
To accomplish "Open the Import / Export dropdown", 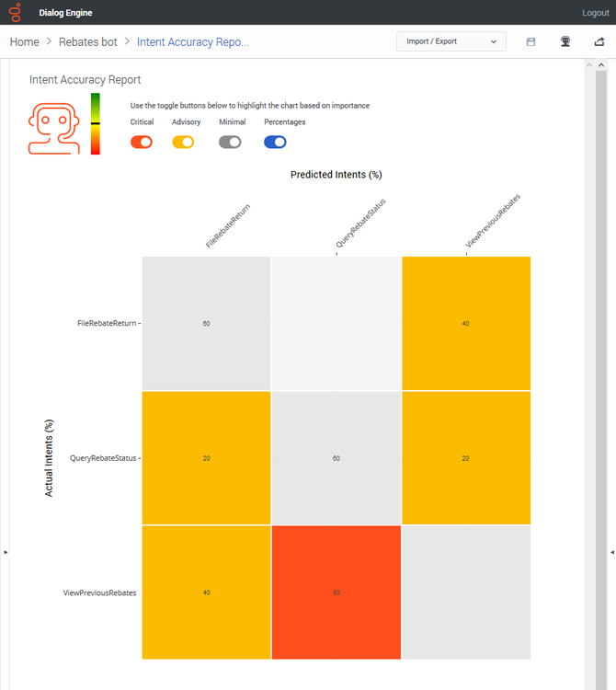I will (x=451, y=41).
